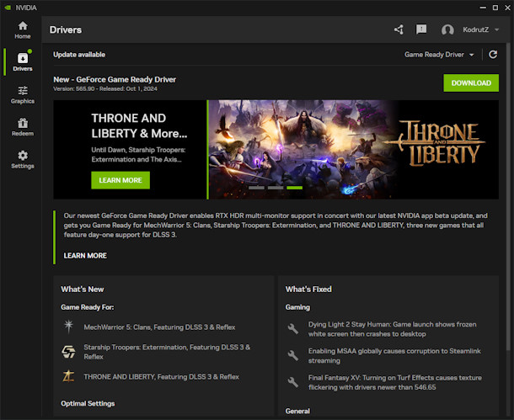The height and width of the screenshot is (420, 514).
Task: Expand the Game Ready Driver dropdown
Action: point(440,55)
